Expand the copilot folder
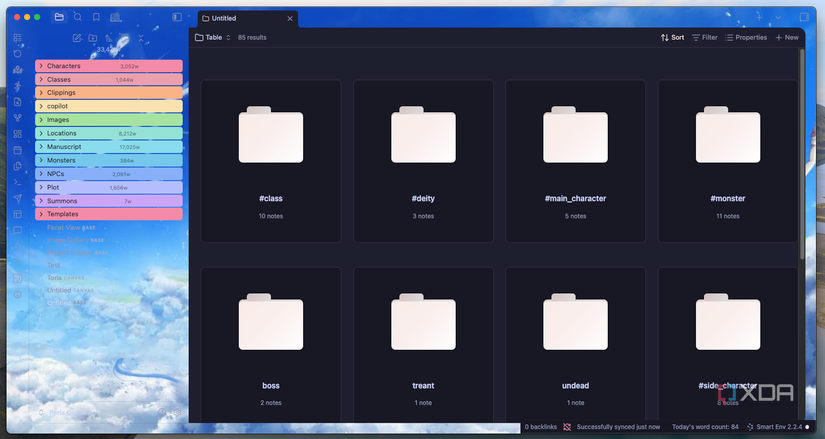 click(109, 106)
